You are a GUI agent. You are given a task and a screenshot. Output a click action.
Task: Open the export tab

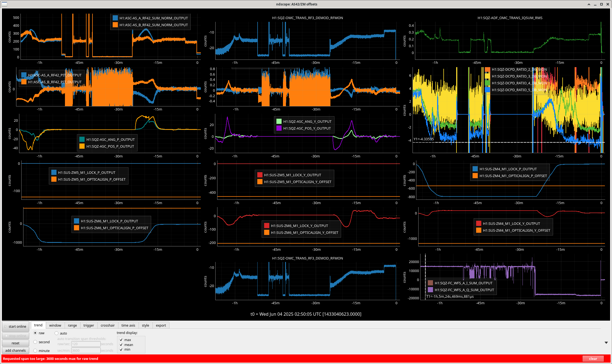[161, 325]
